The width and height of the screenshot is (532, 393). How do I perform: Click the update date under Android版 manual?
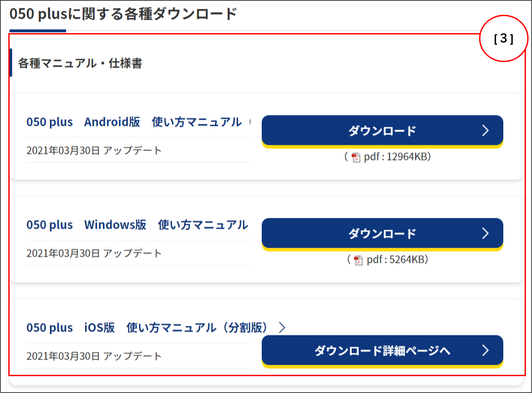pyautogui.click(x=94, y=150)
